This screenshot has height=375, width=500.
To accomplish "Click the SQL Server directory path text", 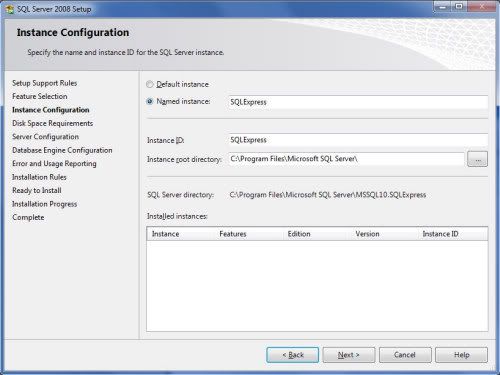I will [328, 195].
